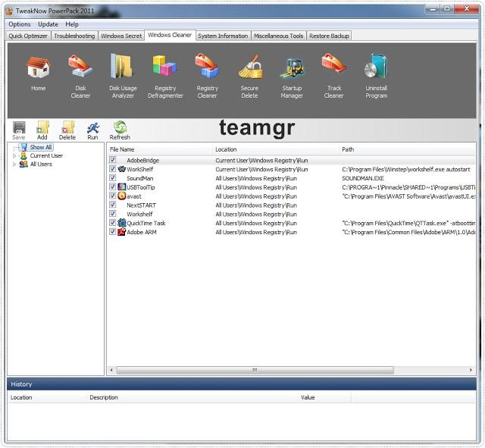Click the QuickTime Task entry icon
Viewport: 485px width, 448px height.
pyautogui.click(x=121, y=223)
